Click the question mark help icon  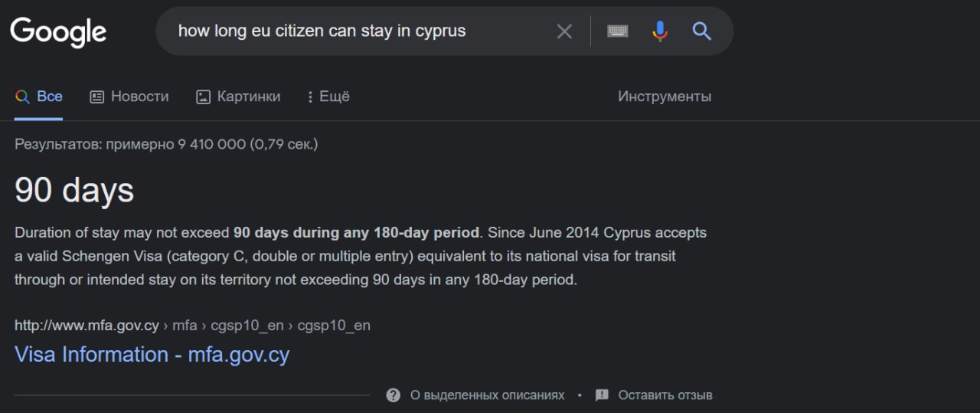394,395
